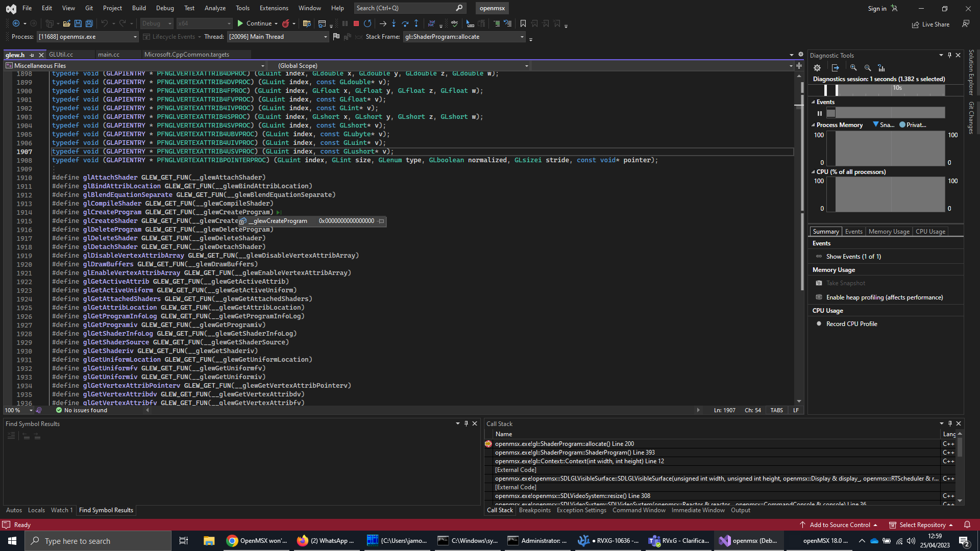Click the Break All (pause) debug icon
The width and height of the screenshot is (980, 551).
[x=345, y=23]
